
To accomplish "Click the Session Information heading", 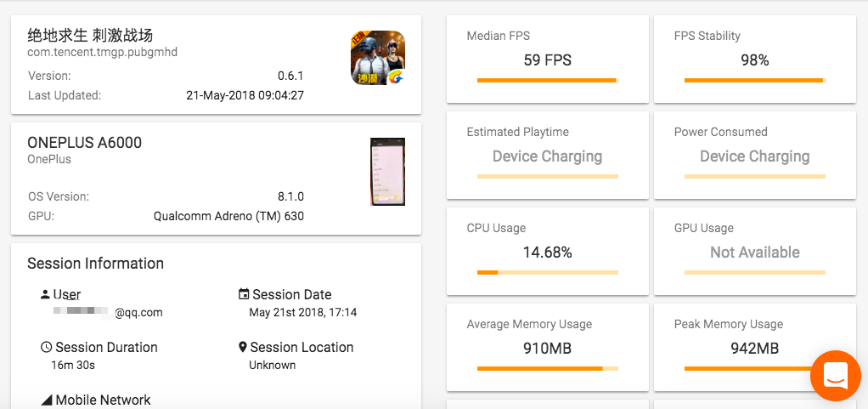I will [95, 264].
